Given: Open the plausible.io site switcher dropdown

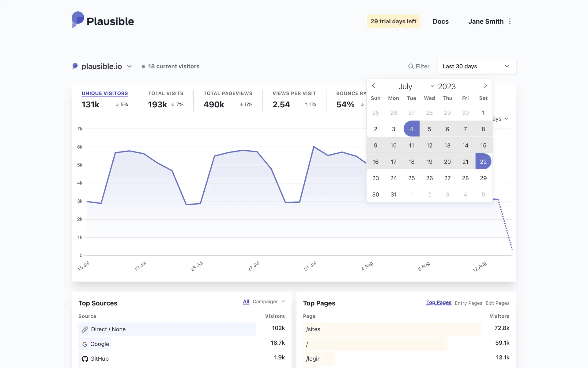Looking at the screenshot, I should coord(129,66).
